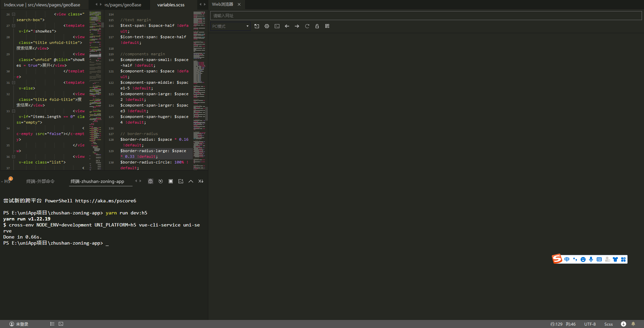
Task: Click line 129 $border-radius-large in variables.scss
Action: click(156, 153)
